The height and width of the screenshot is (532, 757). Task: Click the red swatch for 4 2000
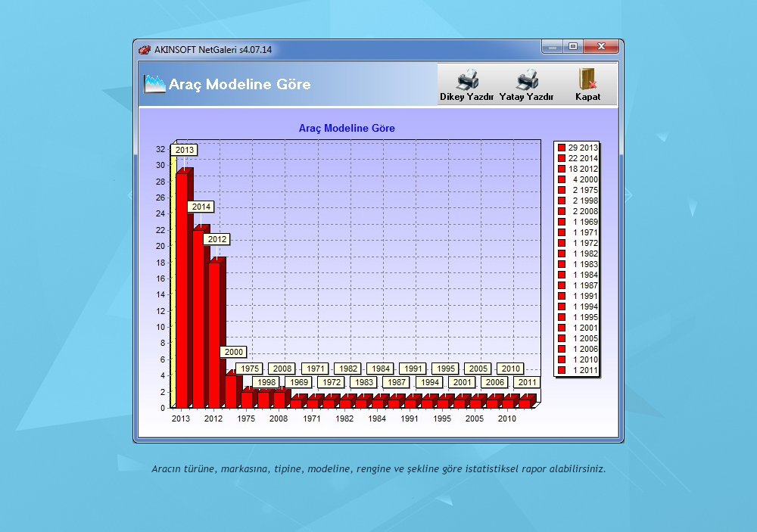pos(562,179)
